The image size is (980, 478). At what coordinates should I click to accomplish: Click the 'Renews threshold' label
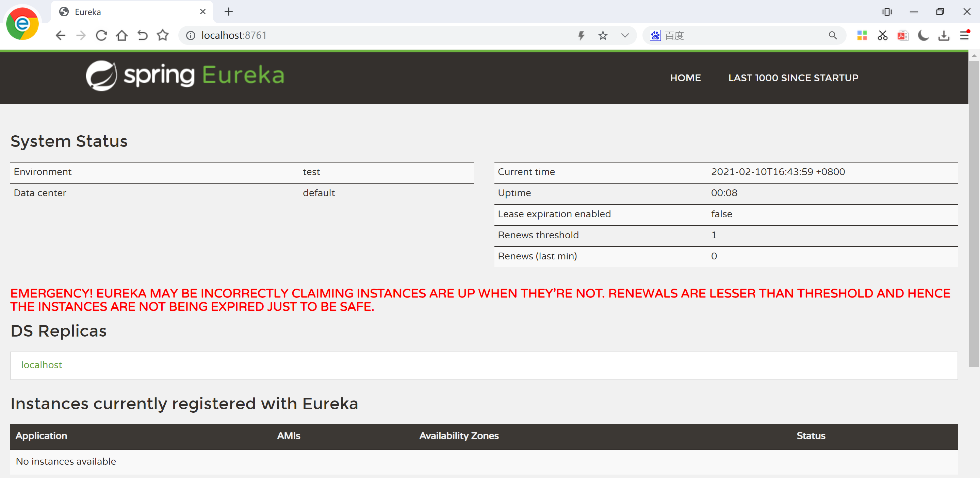538,235
